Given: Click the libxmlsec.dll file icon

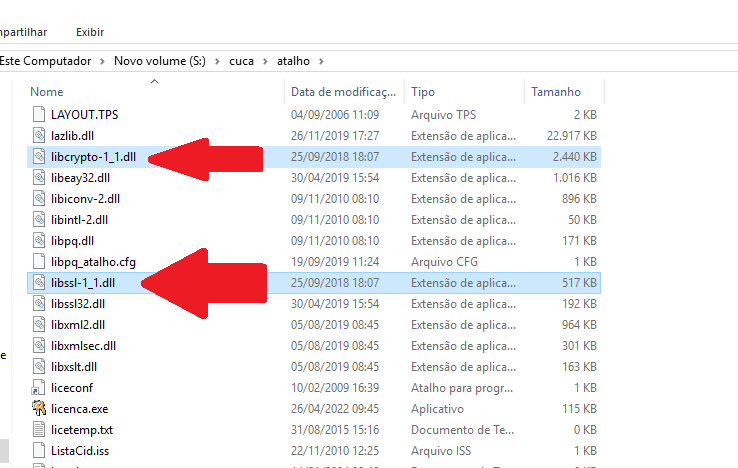Looking at the screenshot, I should (x=39, y=346).
